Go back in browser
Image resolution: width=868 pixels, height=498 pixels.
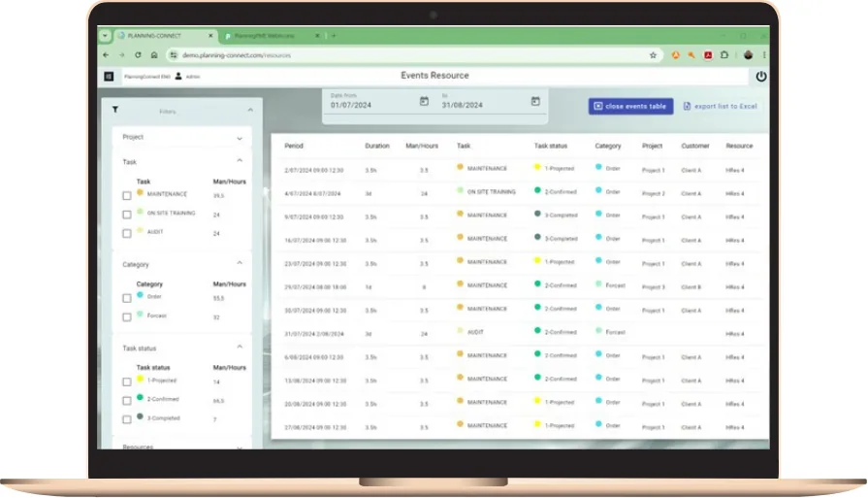tap(106, 54)
